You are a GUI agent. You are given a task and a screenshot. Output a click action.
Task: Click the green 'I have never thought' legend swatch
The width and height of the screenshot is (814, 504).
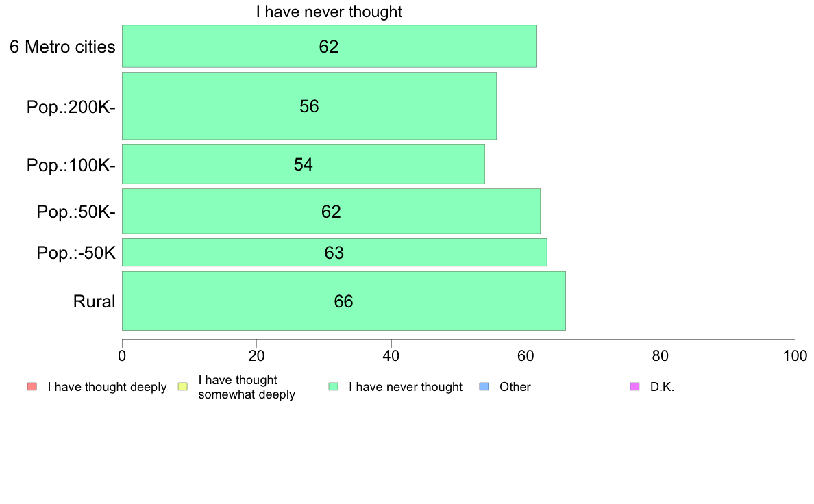(333, 387)
